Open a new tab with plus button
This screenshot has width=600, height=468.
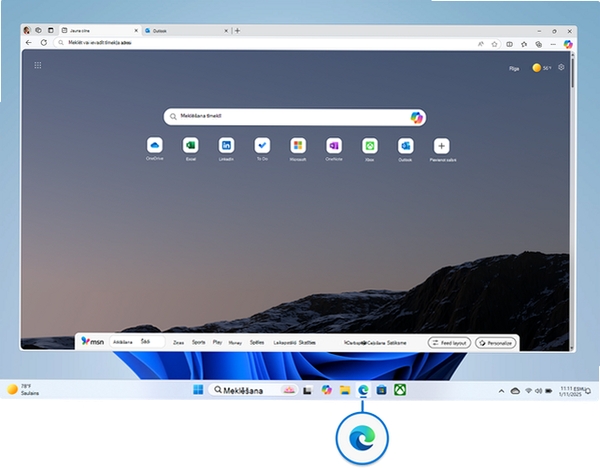238,31
